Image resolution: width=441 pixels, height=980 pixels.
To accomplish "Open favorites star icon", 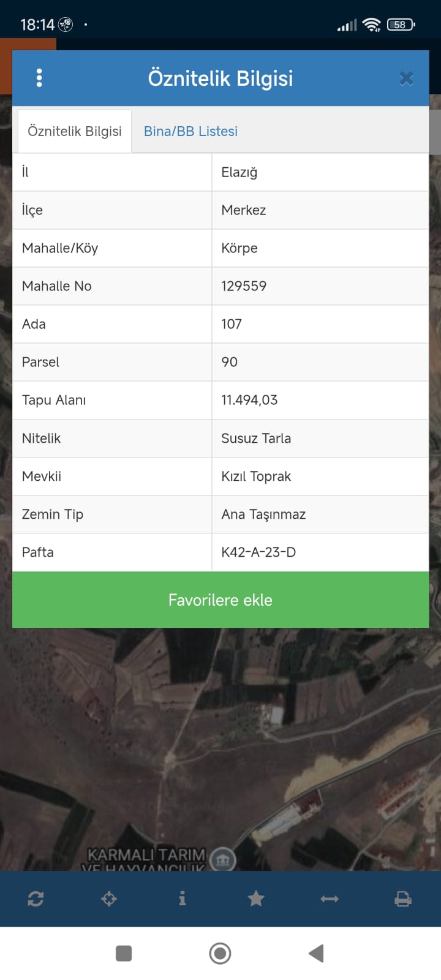I will 256,899.
